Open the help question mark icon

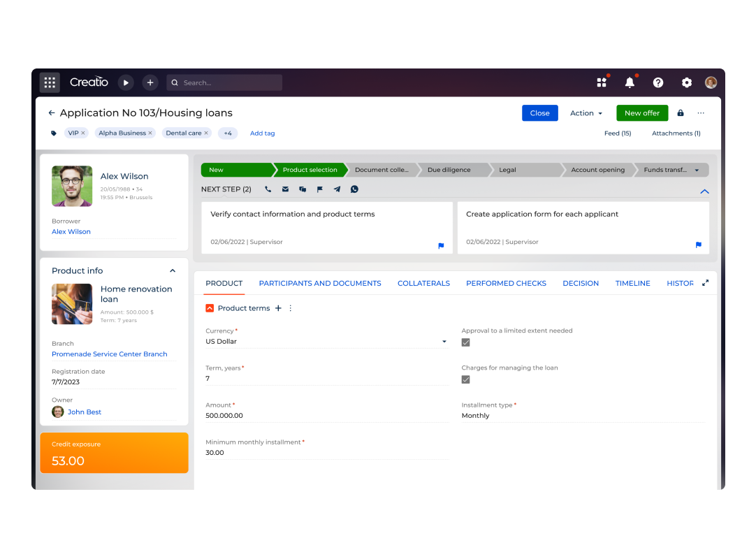[658, 82]
